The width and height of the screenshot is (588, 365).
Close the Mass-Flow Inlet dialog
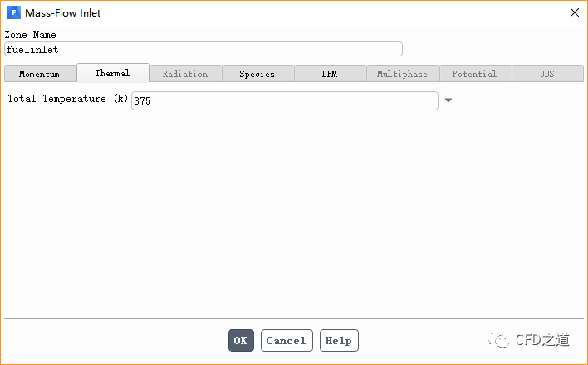574,12
